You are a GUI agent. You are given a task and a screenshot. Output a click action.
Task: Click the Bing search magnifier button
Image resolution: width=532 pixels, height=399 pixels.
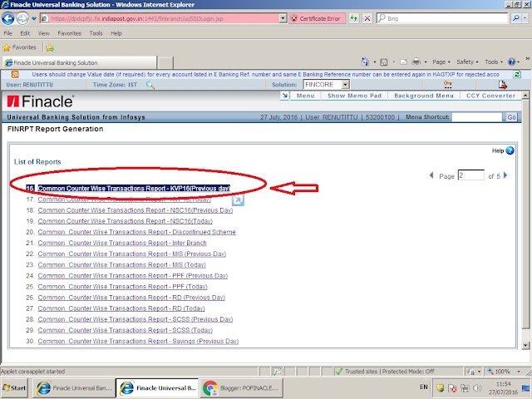pos(516,18)
